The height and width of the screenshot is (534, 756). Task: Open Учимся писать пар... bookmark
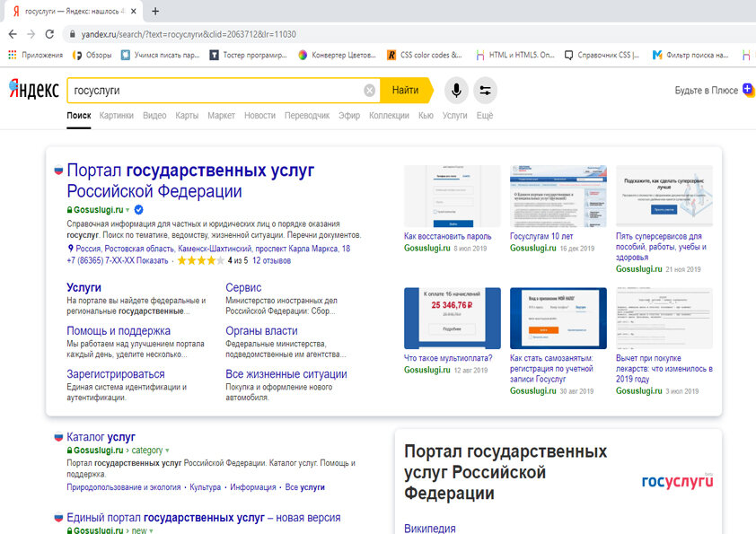(x=161, y=55)
